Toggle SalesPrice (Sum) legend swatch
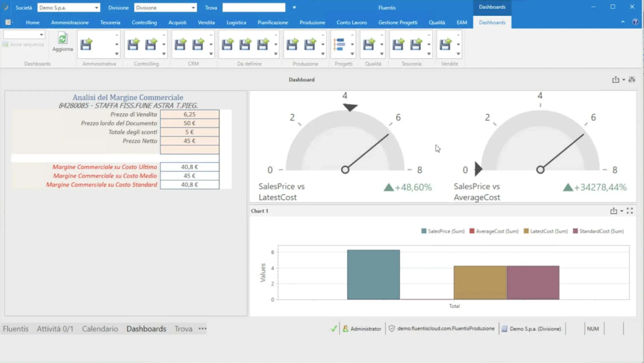 pos(423,231)
